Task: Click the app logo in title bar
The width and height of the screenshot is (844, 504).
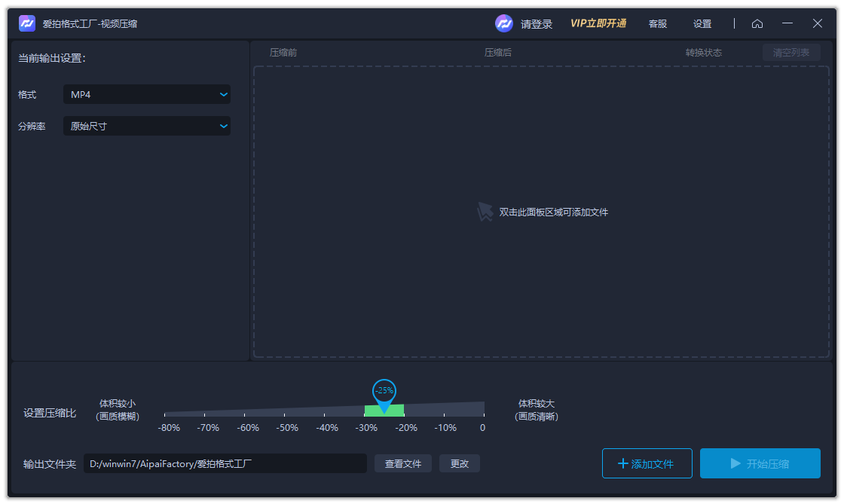Action: [x=27, y=23]
